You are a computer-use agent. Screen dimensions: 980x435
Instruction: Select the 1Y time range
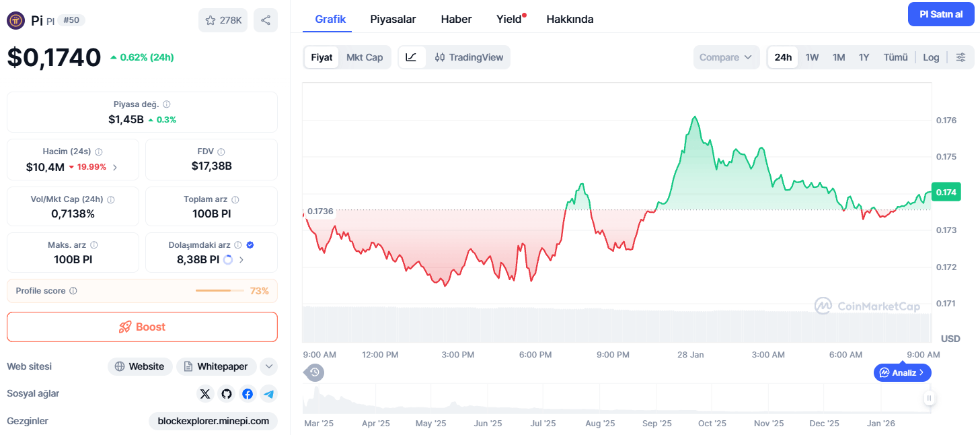864,57
